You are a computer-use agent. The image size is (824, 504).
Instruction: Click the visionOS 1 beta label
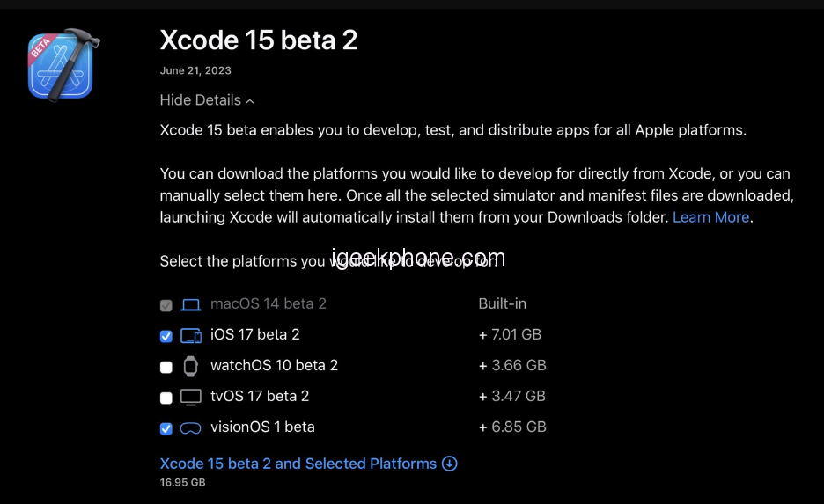262,427
